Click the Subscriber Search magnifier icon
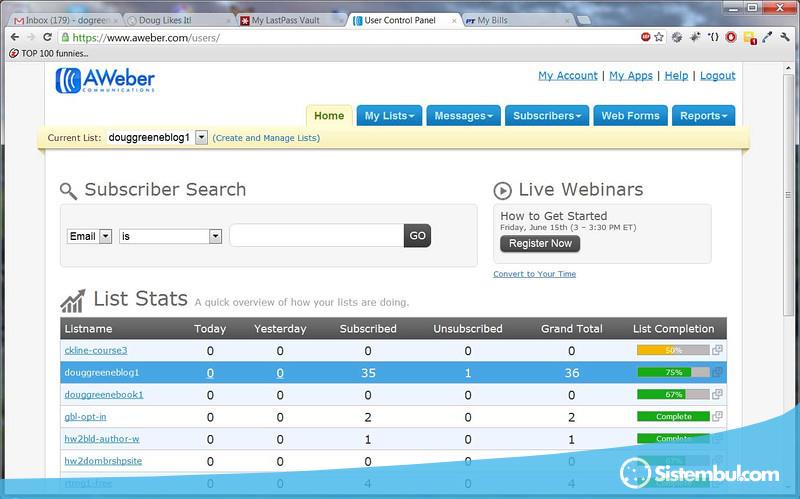Screen dimensions: 800x499 tap(68, 191)
